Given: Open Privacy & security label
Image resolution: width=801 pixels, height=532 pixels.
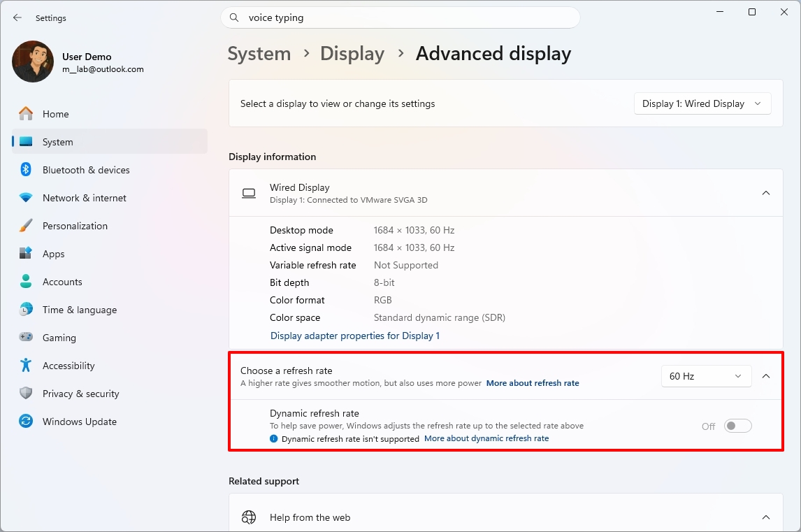Looking at the screenshot, I should [80, 394].
